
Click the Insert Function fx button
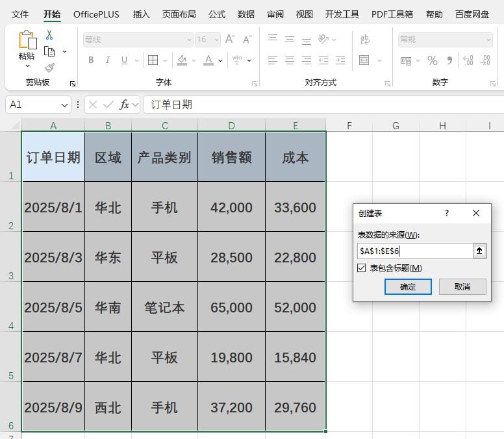124,105
